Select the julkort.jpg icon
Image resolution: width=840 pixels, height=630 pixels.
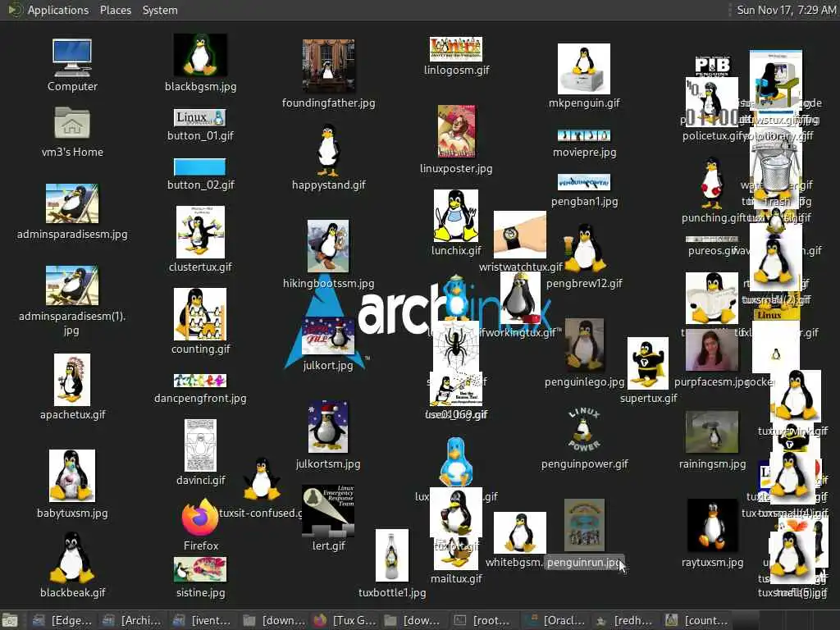(328, 336)
